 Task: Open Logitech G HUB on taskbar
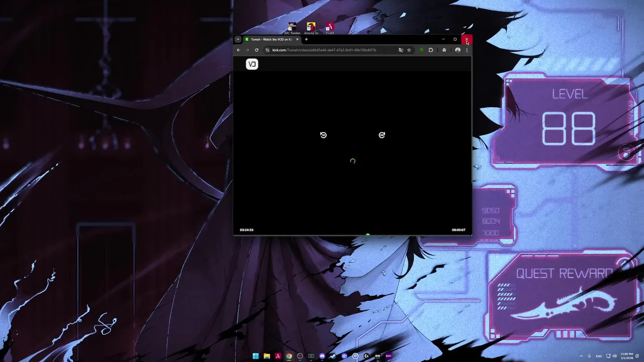pyautogui.click(x=366, y=356)
